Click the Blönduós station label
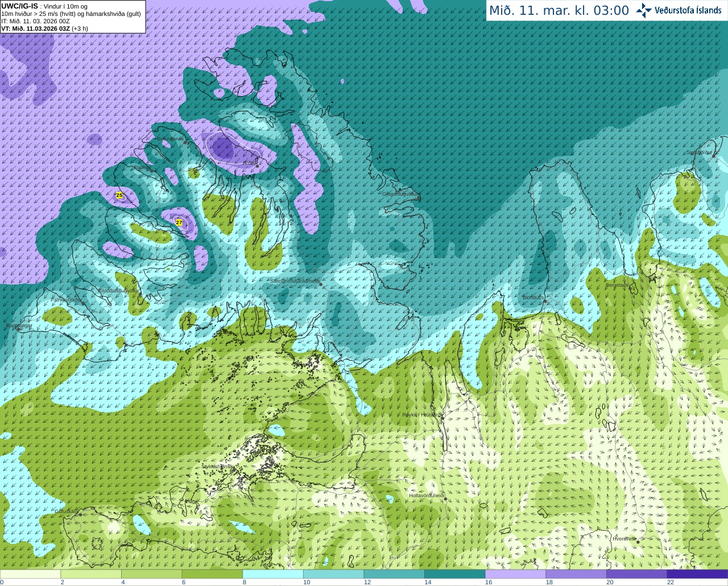728x586 pixels. (533, 298)
